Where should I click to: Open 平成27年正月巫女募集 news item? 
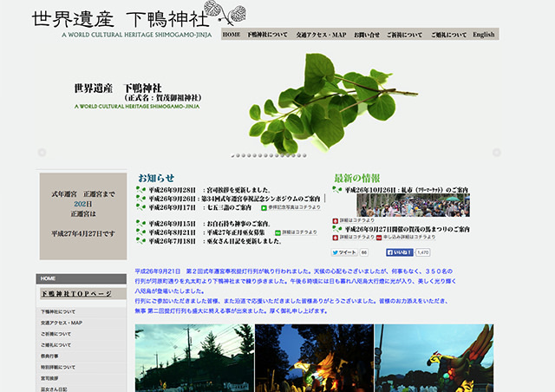click(x=206, y=232)
